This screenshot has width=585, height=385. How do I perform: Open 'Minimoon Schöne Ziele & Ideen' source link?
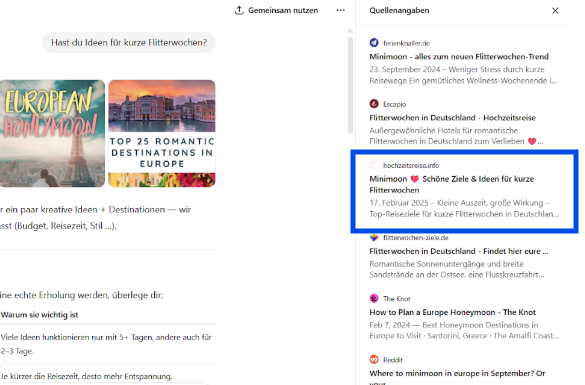coord(451,184)
